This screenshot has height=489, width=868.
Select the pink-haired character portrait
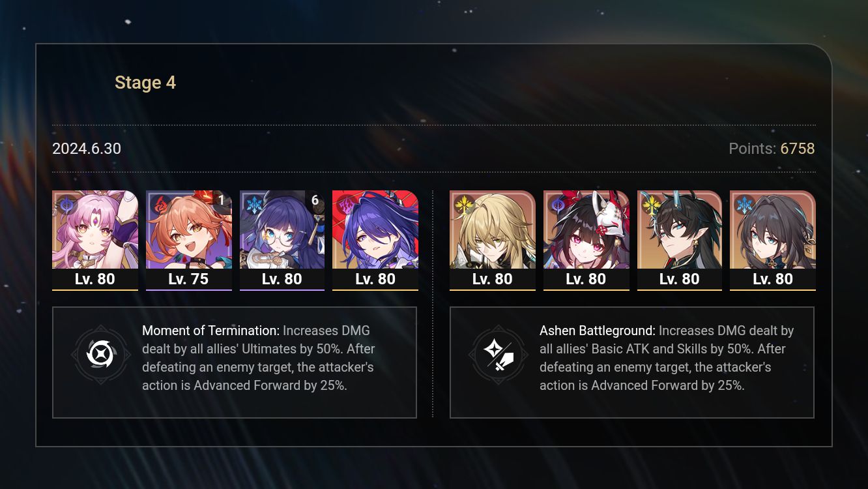(x=95, y=230)
